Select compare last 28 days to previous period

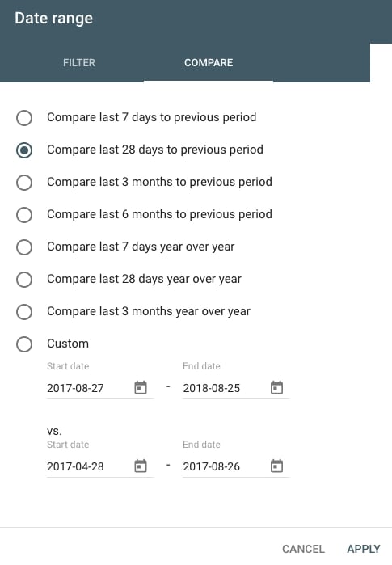pos(24,150)
